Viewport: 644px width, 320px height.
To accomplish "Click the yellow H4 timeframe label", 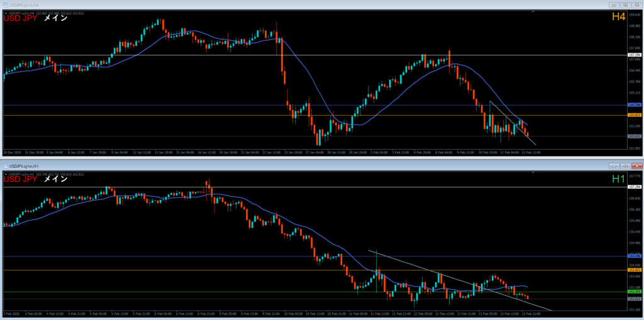I will click(x=618, y=18).
